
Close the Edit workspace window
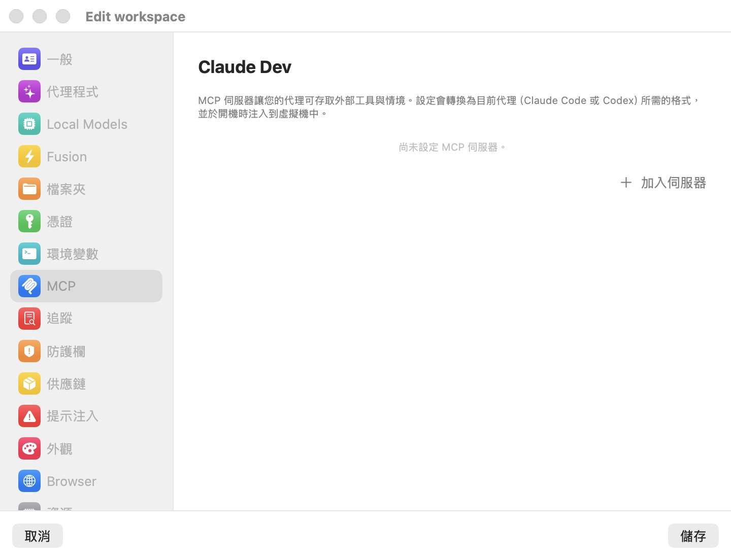pos(16,16)
